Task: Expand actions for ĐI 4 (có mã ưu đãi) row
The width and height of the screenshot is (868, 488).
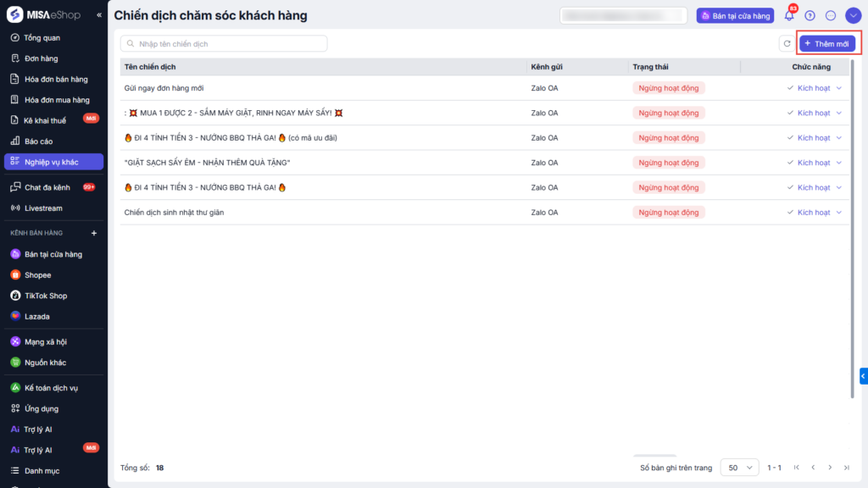Action: pos(839,138)
